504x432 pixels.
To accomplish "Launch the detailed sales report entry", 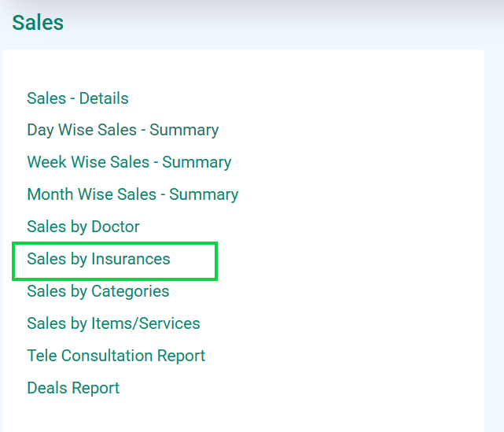I will click(78, 98).
